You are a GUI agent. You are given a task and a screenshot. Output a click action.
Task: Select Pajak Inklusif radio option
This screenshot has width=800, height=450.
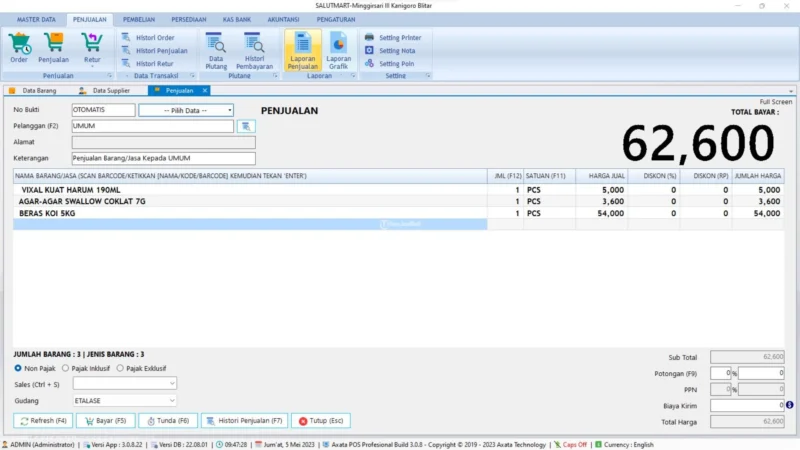[x=66, y=368]
